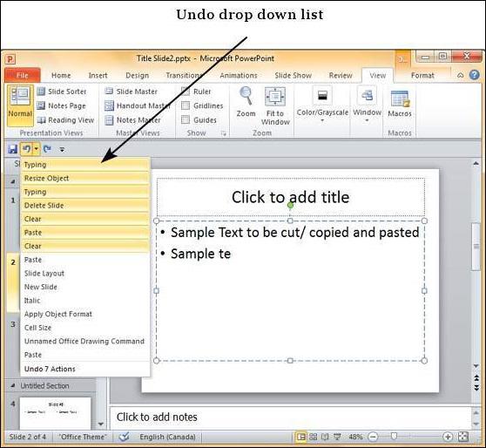Click in the Click to add notes pane
This screenshot has height=448, width=486.
click(291, 417)
